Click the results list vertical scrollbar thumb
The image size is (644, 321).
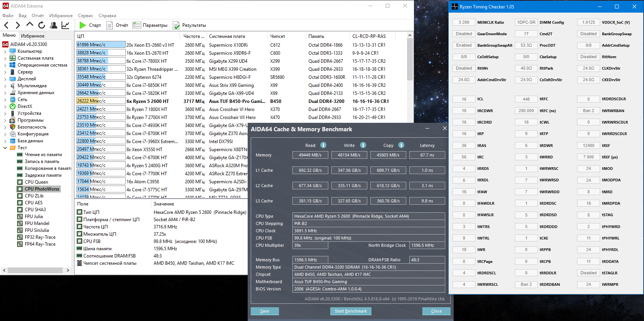coord(410,59)
